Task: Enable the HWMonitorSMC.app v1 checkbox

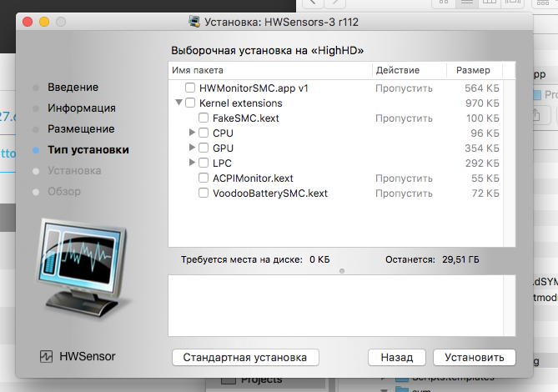Action: (x=190, y=88)
